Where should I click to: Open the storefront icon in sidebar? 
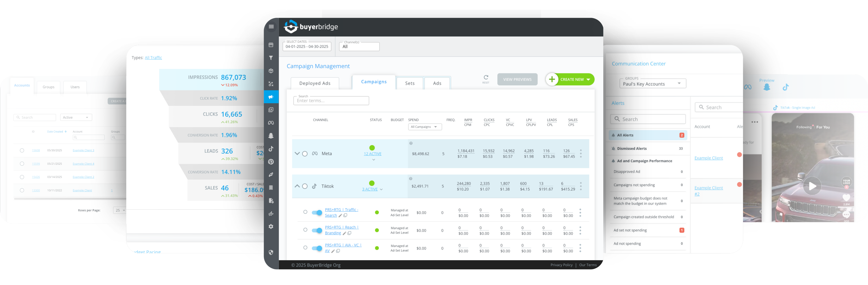[271, 45]
